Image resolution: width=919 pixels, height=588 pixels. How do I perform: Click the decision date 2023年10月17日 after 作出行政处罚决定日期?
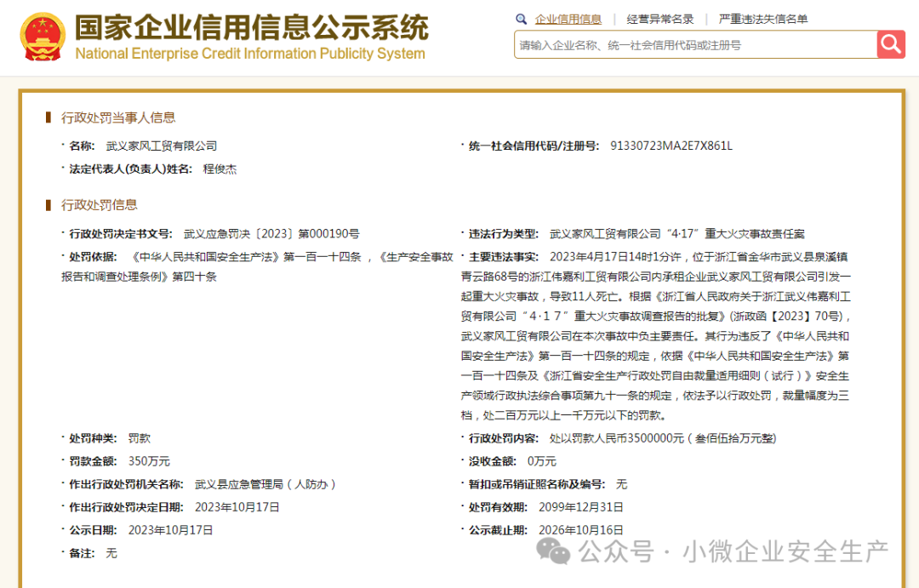tap(237, 507)
